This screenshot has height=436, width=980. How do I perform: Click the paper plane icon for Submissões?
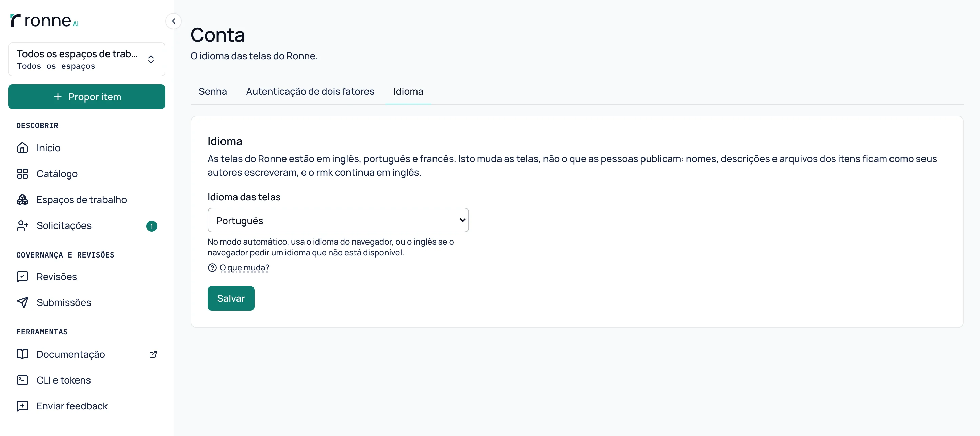click(22, 302)
